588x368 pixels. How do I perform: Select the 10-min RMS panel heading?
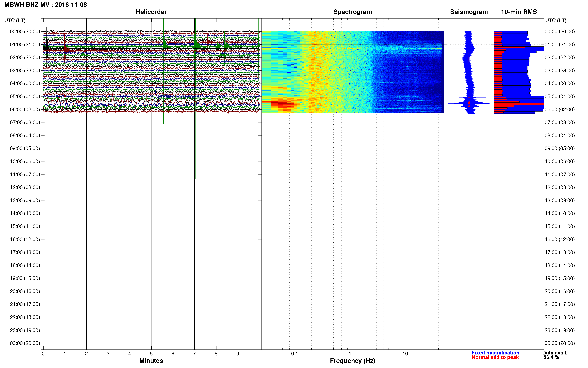pos(519,12)
